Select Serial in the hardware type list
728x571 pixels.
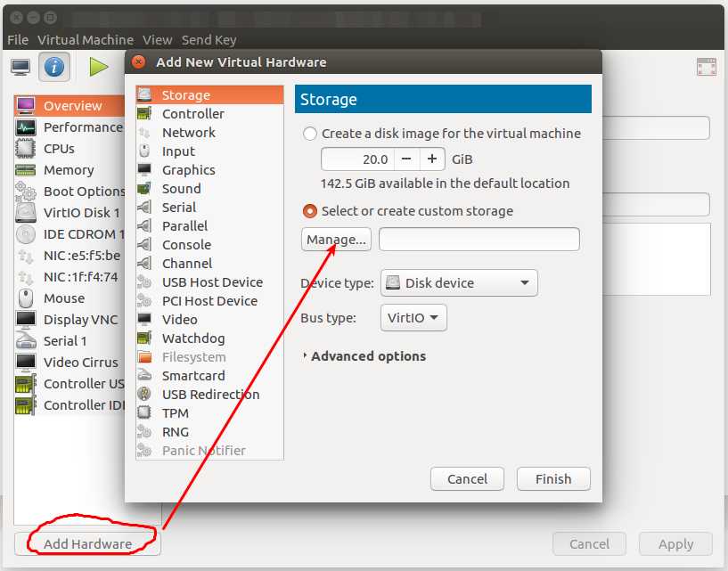209,207
